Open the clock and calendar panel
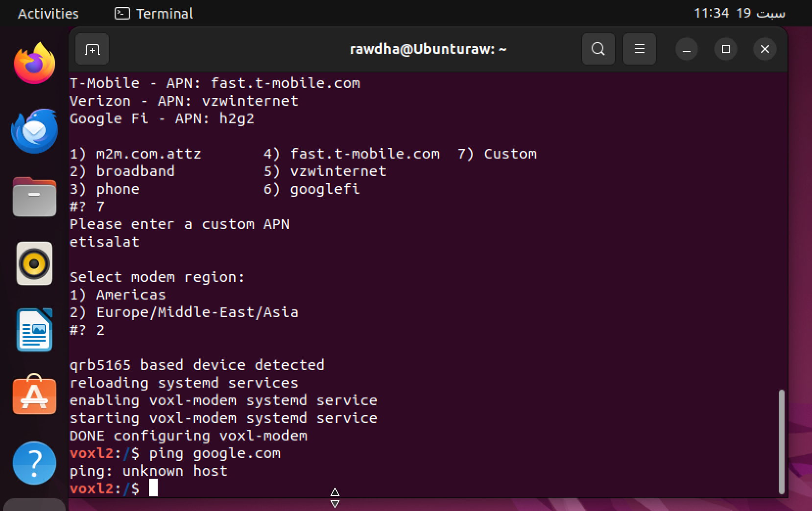This screenshot has width=812, height=511. [739, 13]
